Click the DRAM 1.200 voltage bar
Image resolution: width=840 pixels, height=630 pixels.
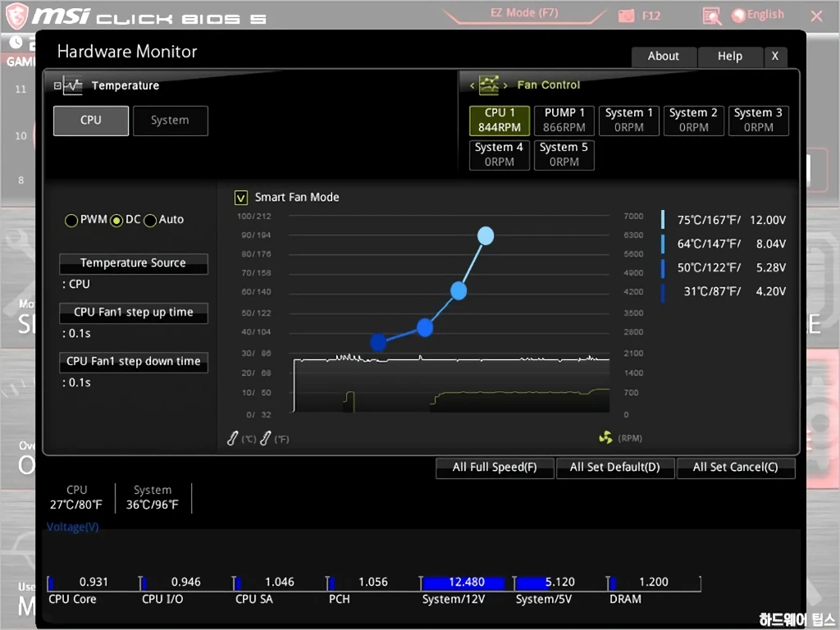[x=654, y=583]
